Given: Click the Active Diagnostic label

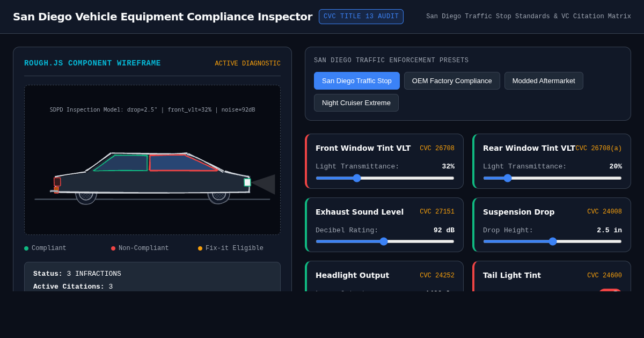Looking at the screenshot, I should point(247,63).
